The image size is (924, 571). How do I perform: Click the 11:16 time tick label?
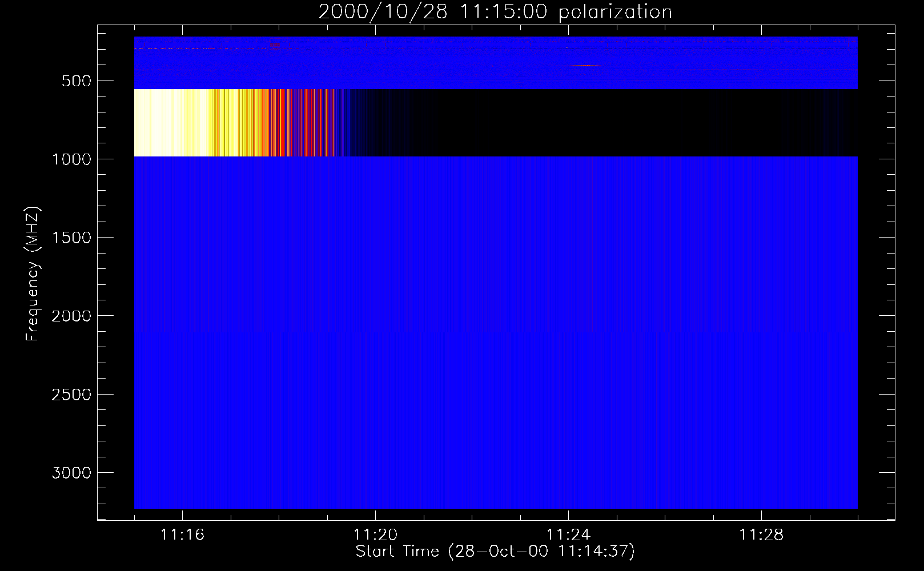coord(182,535)
